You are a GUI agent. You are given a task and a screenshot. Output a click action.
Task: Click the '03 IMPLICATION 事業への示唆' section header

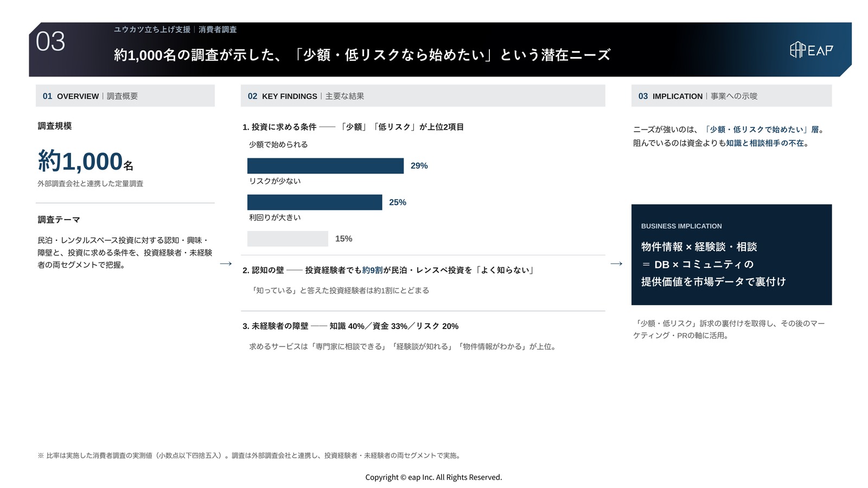point(731,96)
